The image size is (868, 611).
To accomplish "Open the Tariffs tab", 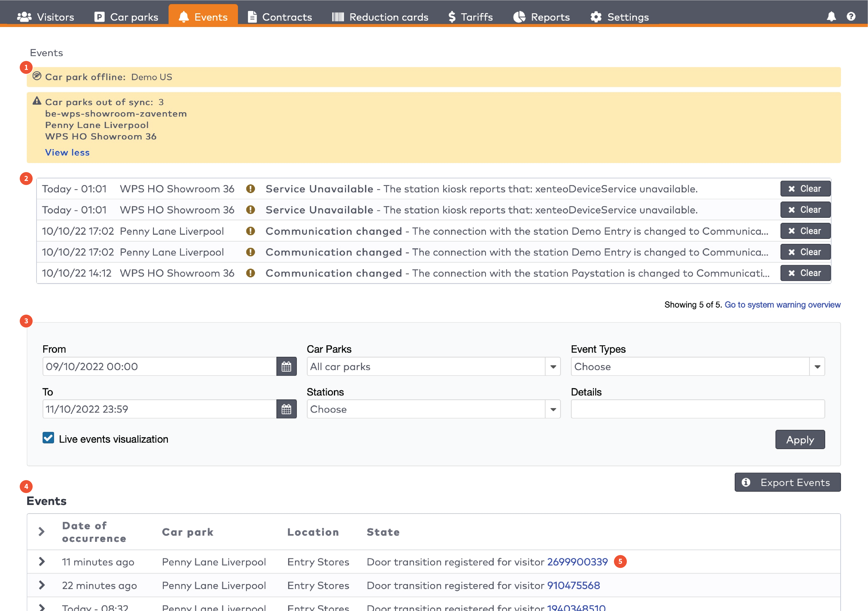I will (470, 17).
